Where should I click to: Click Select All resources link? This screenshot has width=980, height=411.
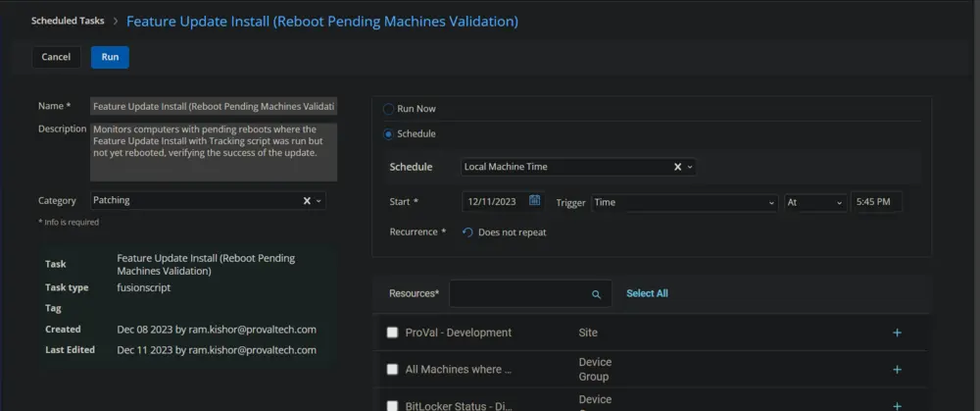(647, 293)
